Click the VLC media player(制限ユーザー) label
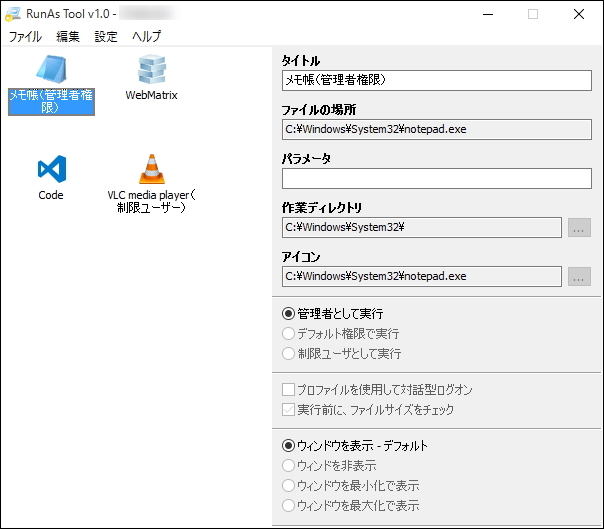Image resolution: width=604 pixels, height=529 pixels. (151, 201)
